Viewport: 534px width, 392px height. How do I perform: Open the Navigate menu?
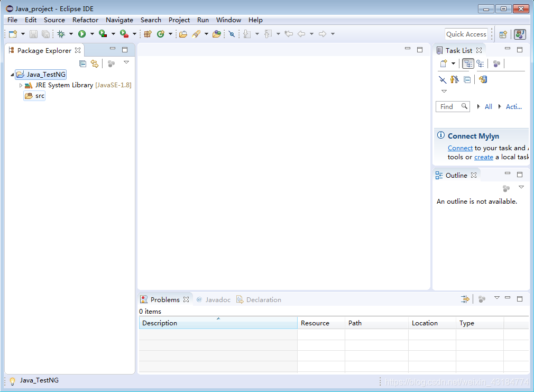(119, 20)
